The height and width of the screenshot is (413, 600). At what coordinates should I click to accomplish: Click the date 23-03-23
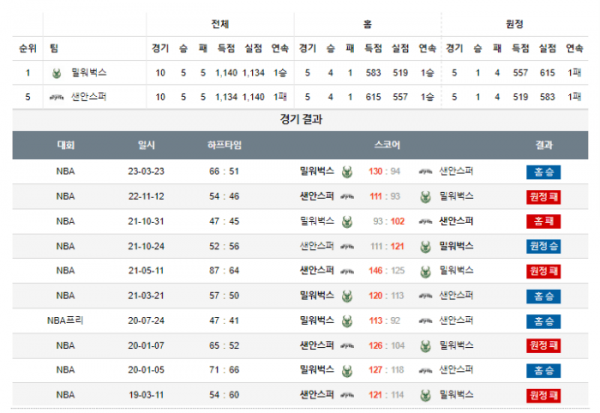point(146,171)
